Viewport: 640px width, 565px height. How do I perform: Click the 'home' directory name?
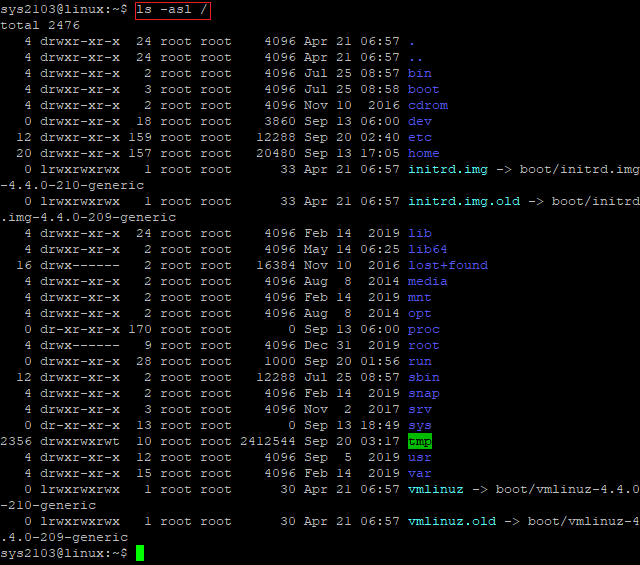(424, 153)
